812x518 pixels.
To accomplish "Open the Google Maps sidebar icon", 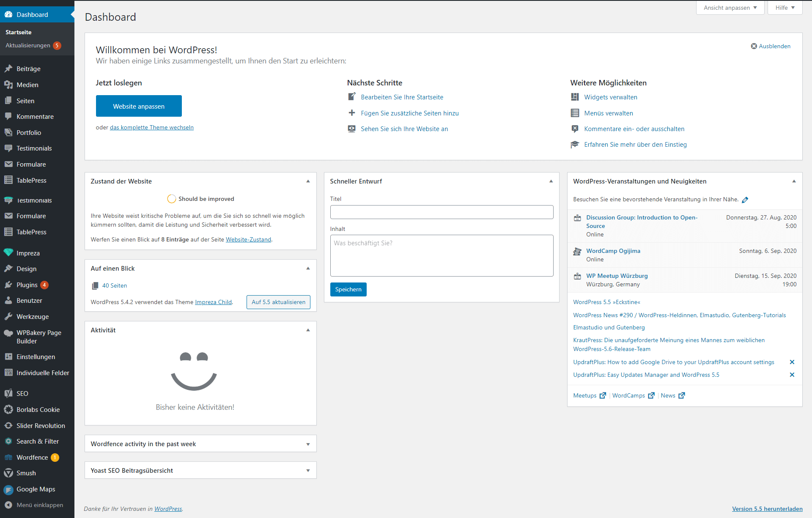I will [8, 489].
